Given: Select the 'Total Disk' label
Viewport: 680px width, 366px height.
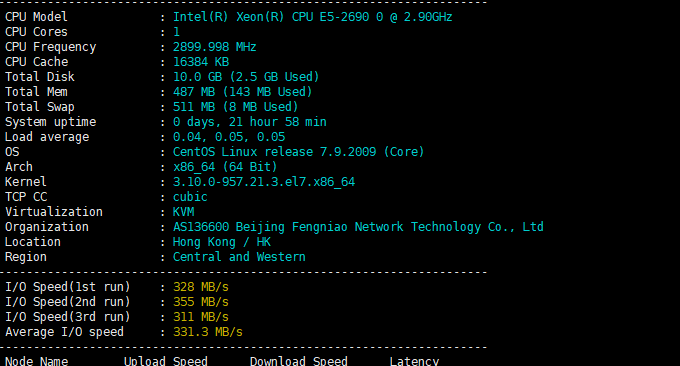Looking at the screenshot, I should pyautogui.click(x=40, y=77).
